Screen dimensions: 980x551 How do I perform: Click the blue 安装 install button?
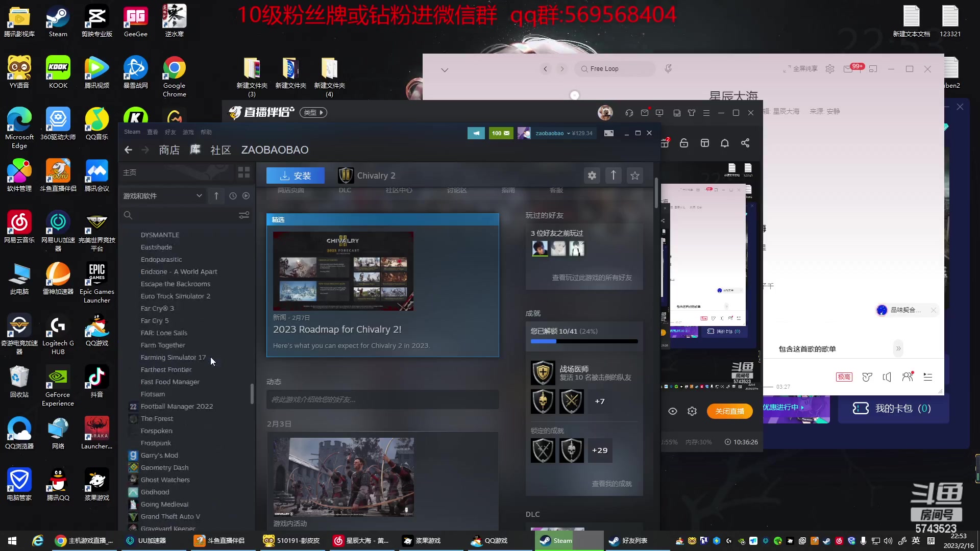click(x=296, y=176)
